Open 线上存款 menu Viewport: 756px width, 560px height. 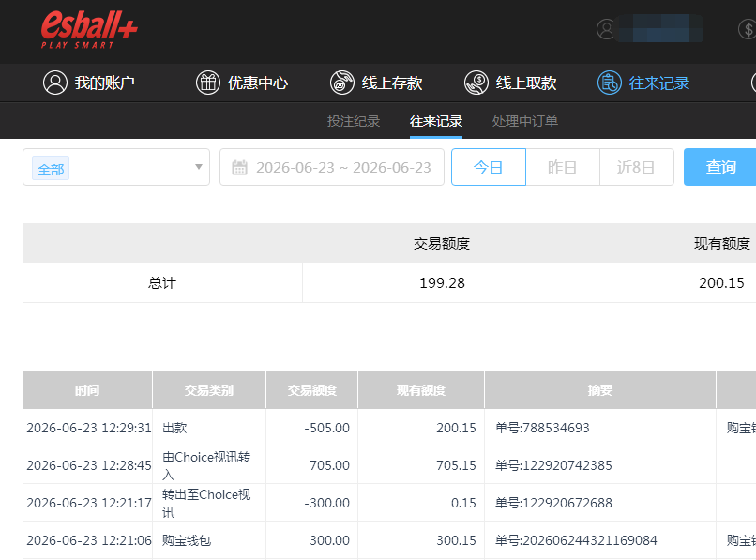[x=376, y=83]
